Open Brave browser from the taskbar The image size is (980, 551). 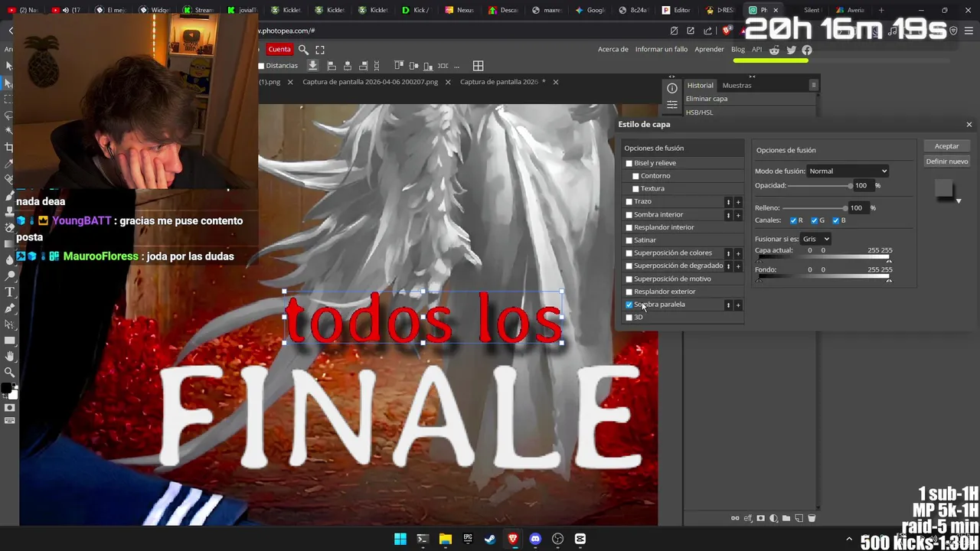(x=513, y=539)
